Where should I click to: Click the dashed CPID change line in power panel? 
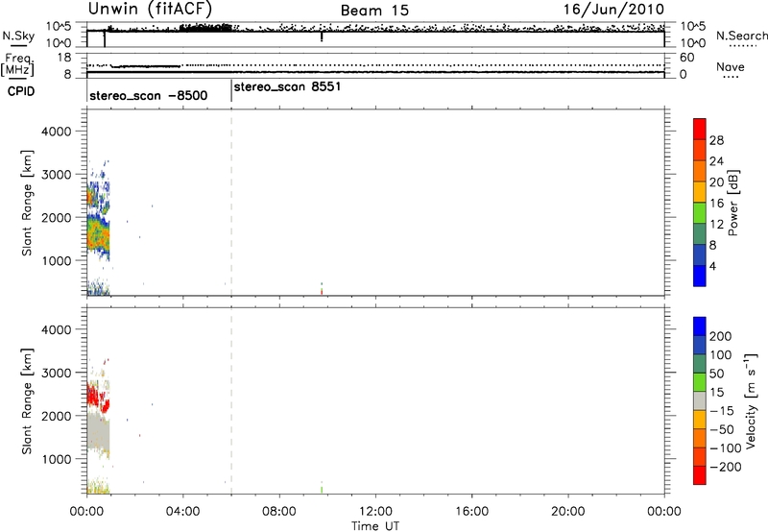pyautogui.click(x=231, y=202)
